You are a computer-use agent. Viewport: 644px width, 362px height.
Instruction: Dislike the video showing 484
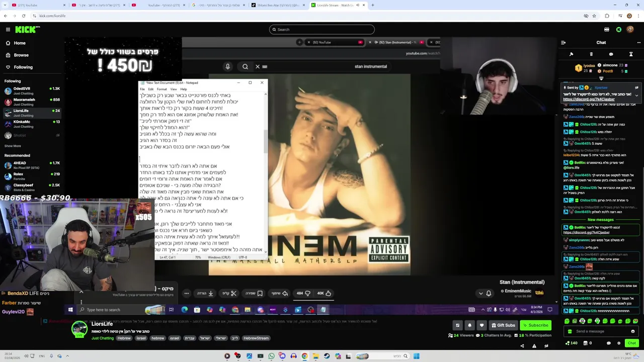click(x=303, y=293)
